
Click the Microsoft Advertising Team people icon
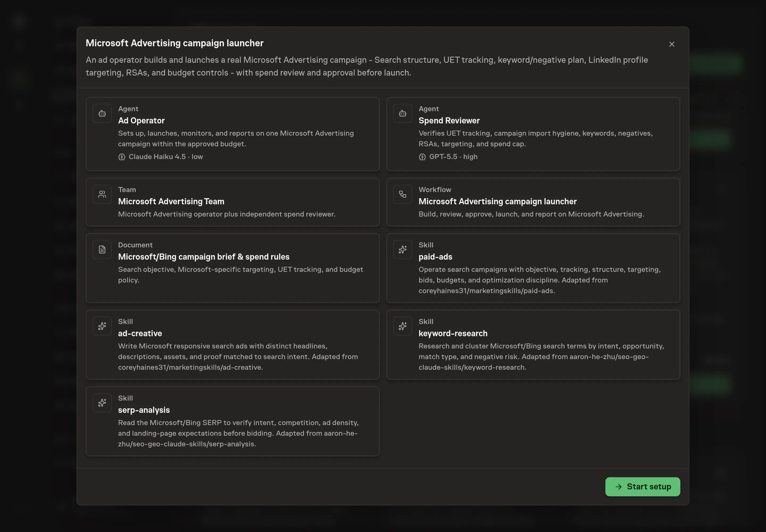point(102,194)
